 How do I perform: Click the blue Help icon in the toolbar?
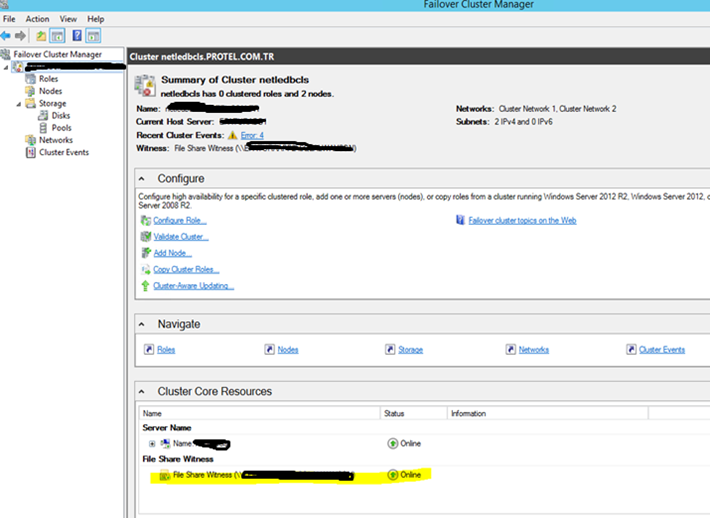point(77,36)
